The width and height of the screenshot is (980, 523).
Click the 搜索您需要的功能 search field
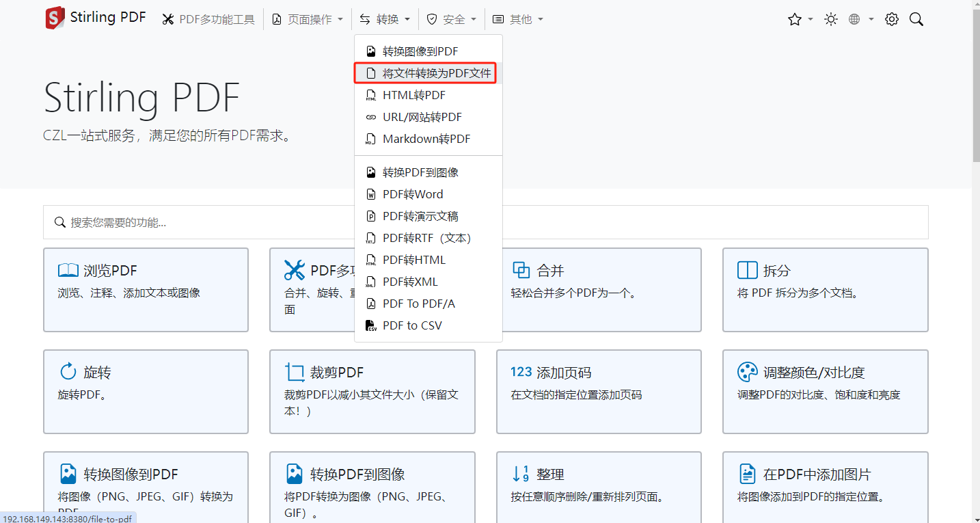point(486,222)
